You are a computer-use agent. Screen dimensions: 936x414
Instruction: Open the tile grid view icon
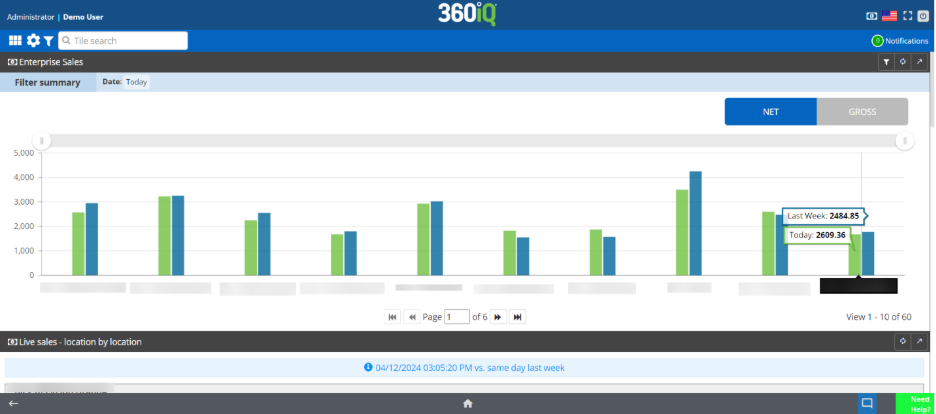15,40
